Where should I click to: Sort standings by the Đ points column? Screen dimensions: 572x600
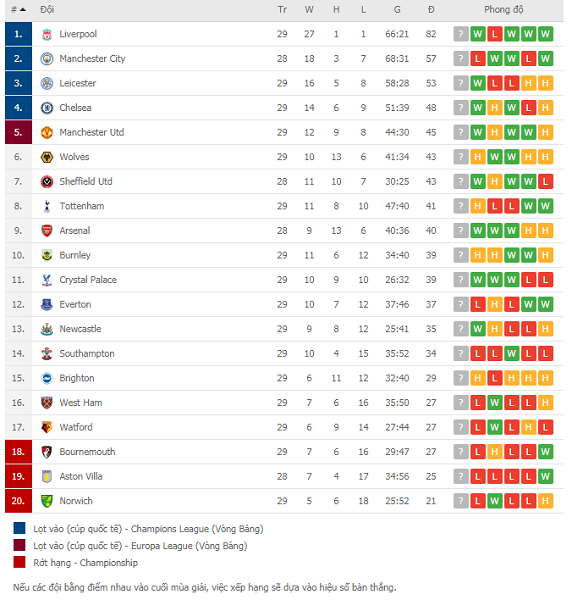pos(431,10)
